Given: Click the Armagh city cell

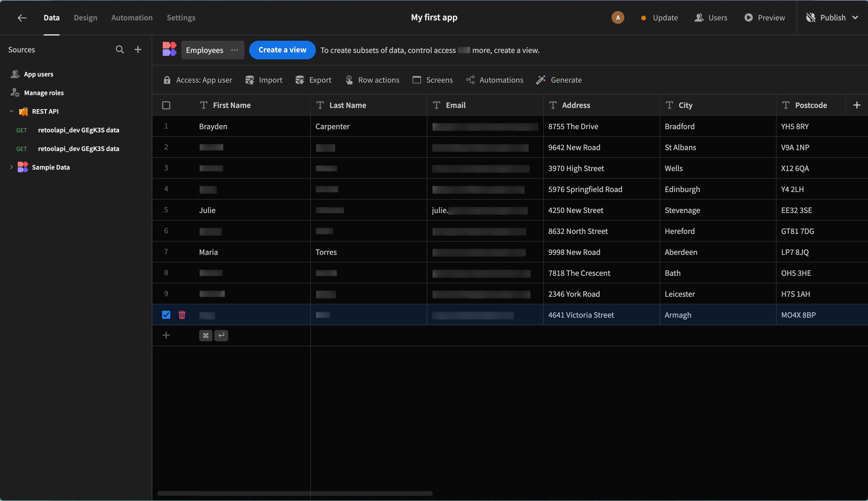Looking at the screenshot, I should pyautogui.click(x=718, y=315).
